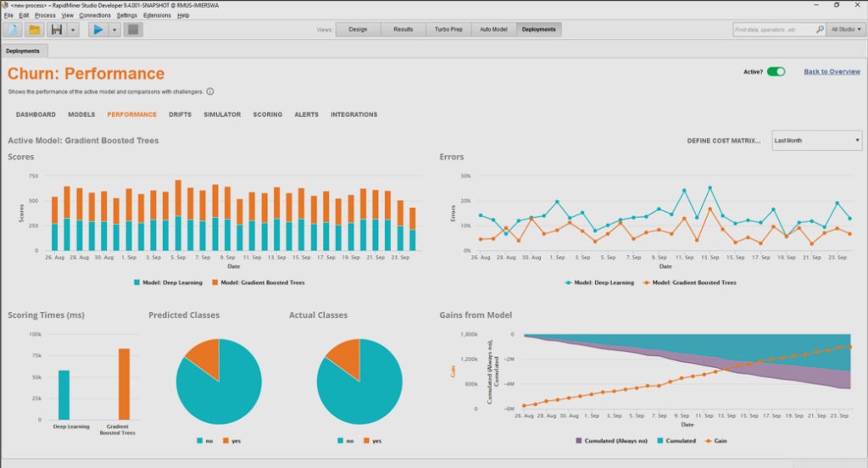Open the Connections menu
This screenshot has width=868, height=468.
[x=95, y=15]
